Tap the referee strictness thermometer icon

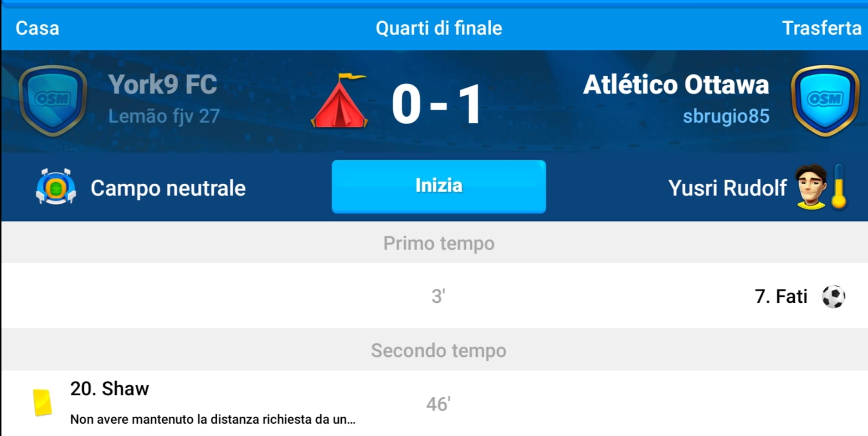839,187
